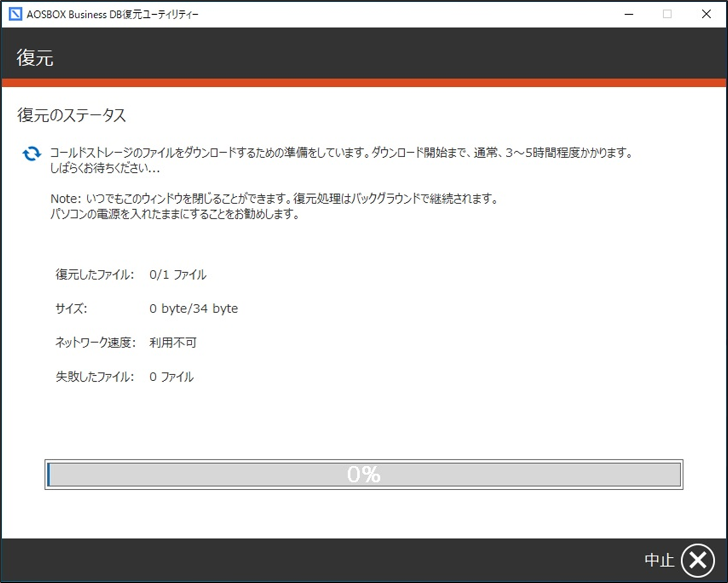Viewport: 728px width, 583px height.
Task: Click the 0 ファイル failed files value
Action: (171, 377)
